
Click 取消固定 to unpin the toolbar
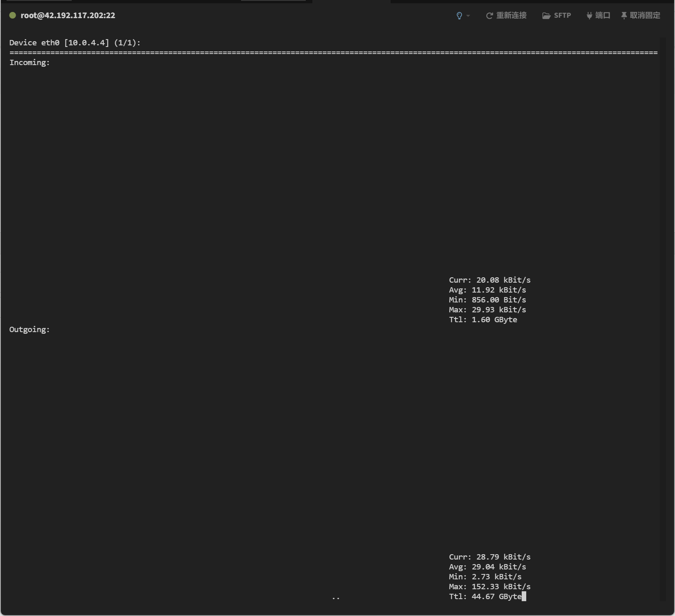pos(641,16)
